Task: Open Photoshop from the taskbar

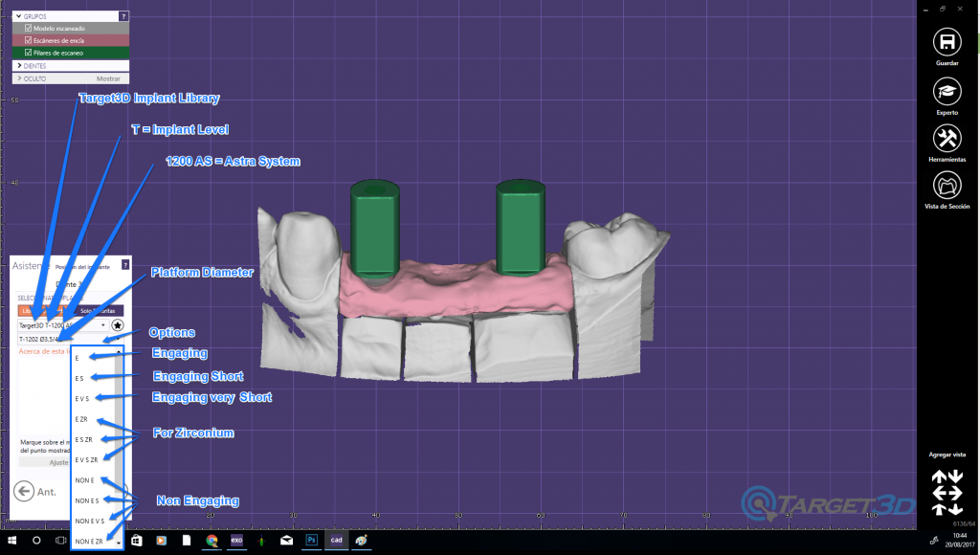Action: click(311, 541)
